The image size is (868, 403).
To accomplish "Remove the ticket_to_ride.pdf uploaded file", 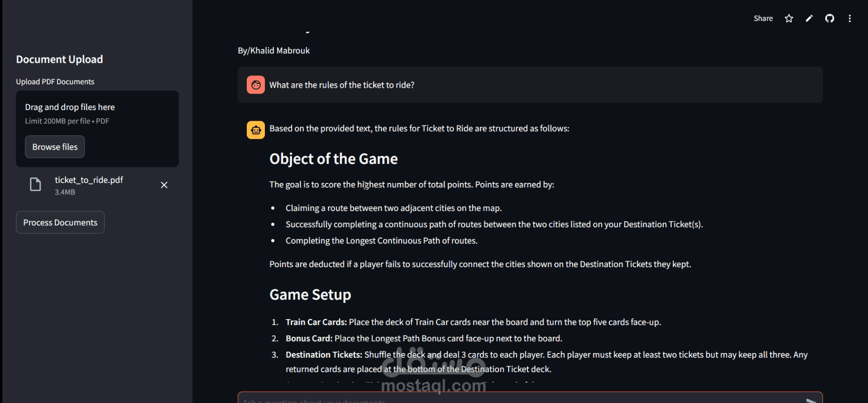I will click(x=164, y=185).
